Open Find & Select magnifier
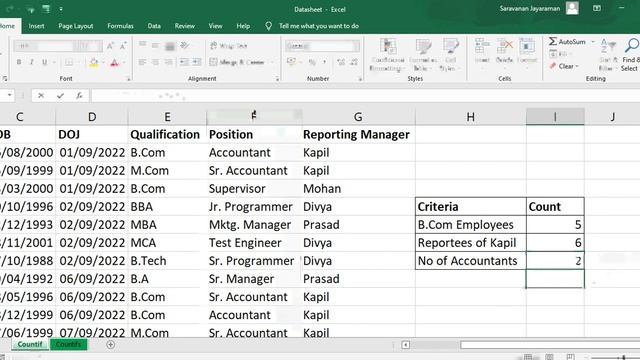Screen dimensions: 640x360 tap(631, 55)
